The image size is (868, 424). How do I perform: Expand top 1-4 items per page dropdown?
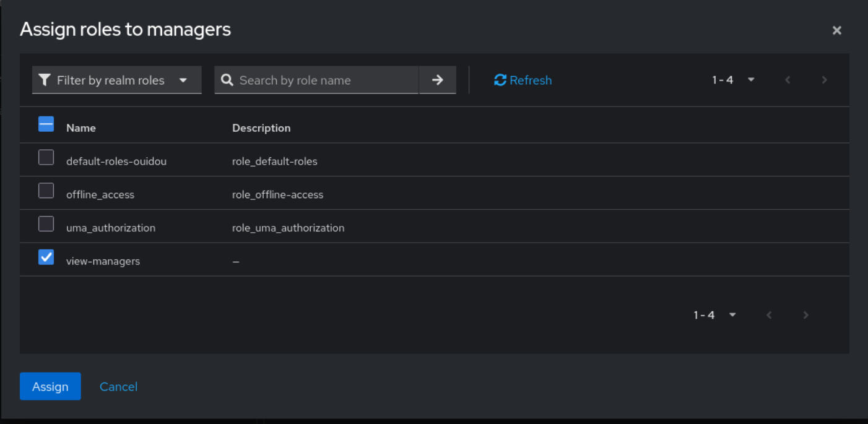(733, 80)
